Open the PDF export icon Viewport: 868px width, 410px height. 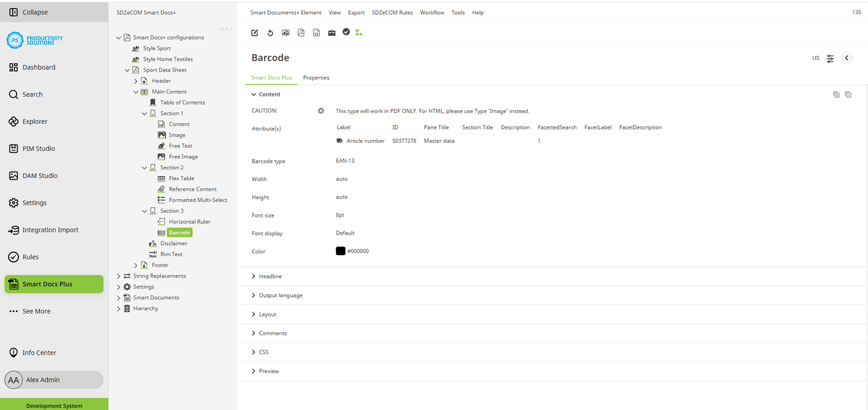pyautogui.click(x=301, y=33)
